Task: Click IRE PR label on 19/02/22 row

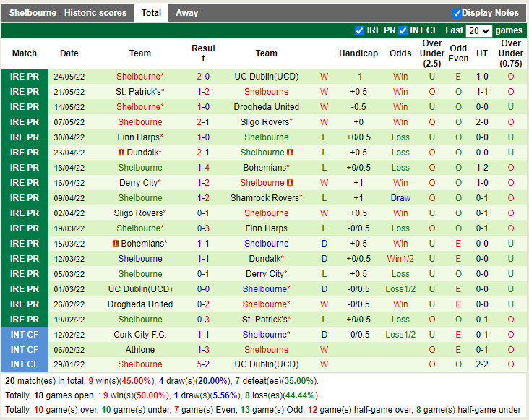Action: [25, 320]
